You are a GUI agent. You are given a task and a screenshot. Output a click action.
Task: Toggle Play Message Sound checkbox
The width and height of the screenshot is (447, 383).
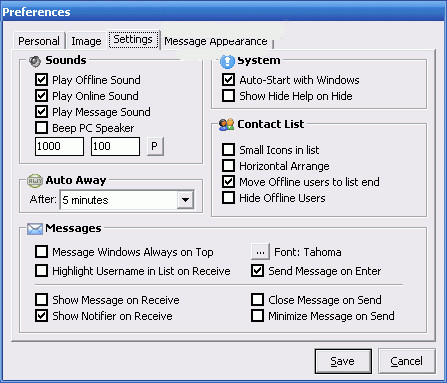point(41,112)
